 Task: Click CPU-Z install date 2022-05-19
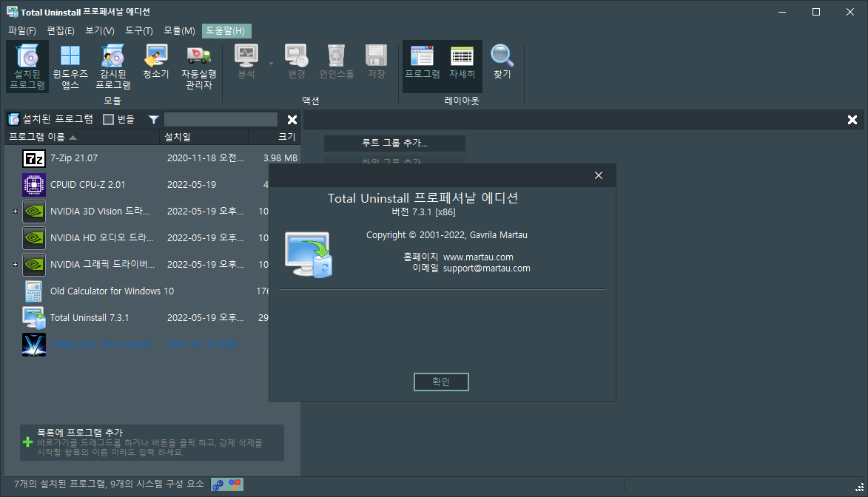[192, 185]
